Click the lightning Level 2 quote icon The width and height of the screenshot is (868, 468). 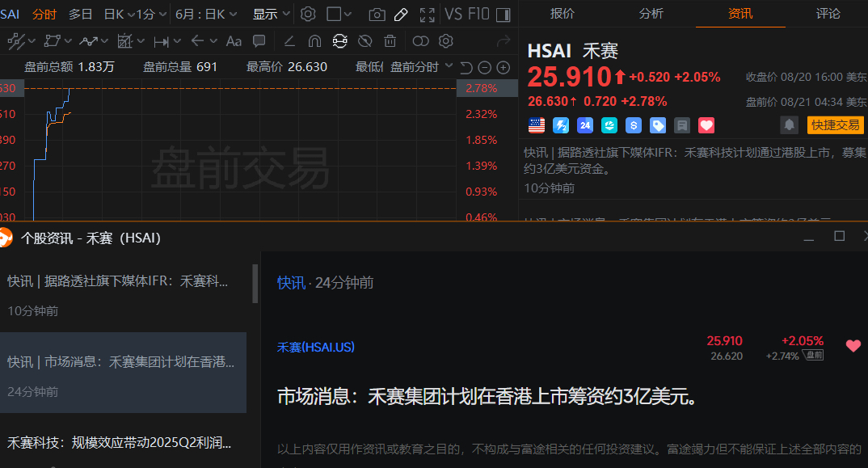coord(561,126)
